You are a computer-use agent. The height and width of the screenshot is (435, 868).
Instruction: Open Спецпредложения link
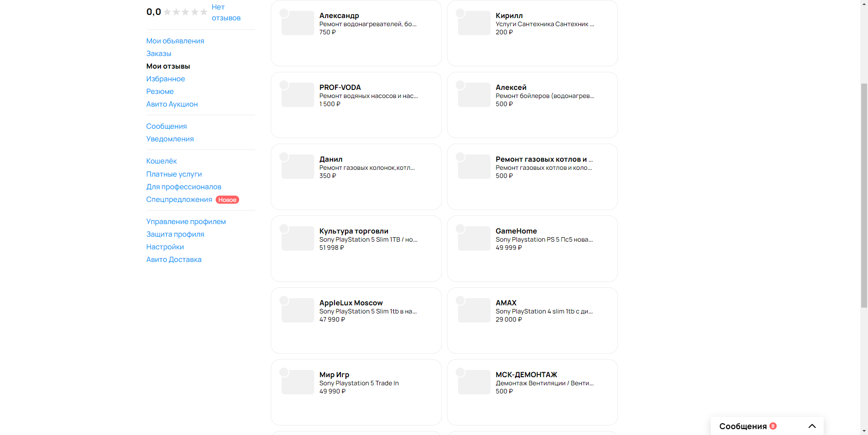[x=179, y=199]
